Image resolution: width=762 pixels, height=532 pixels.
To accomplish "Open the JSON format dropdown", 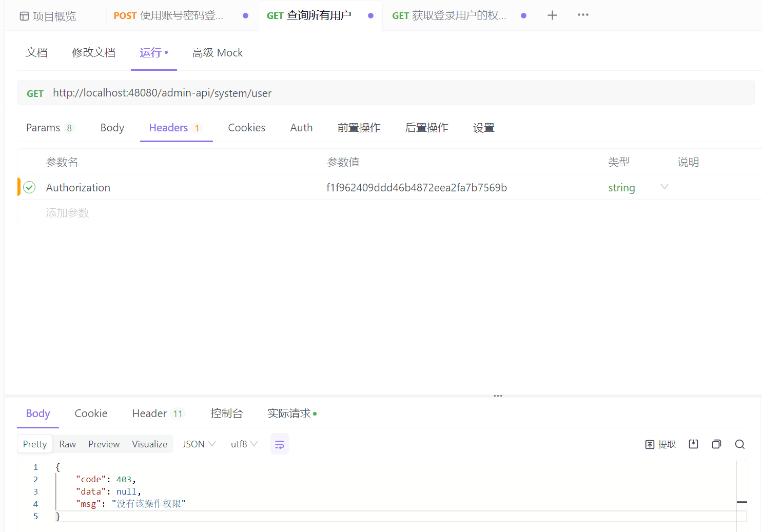I will 199,444.
